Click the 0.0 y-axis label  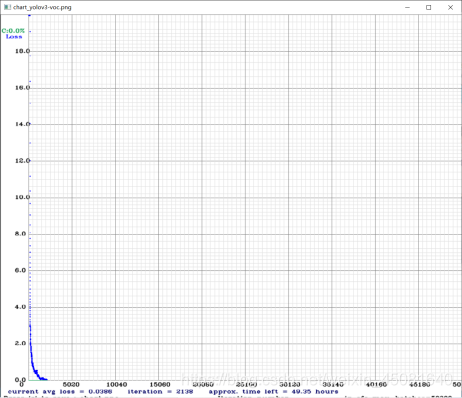pyautogui.click(x=20, y=380)
